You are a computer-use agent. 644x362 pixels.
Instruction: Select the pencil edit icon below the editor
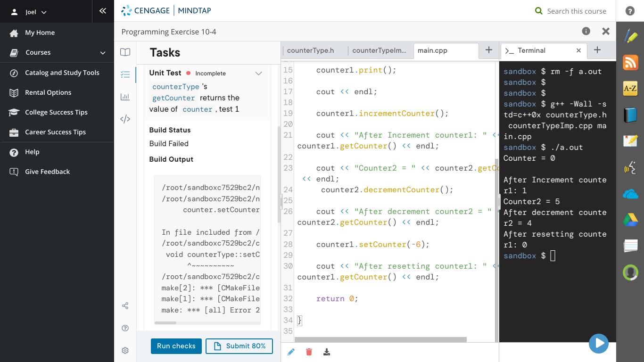tap(291, 352)
